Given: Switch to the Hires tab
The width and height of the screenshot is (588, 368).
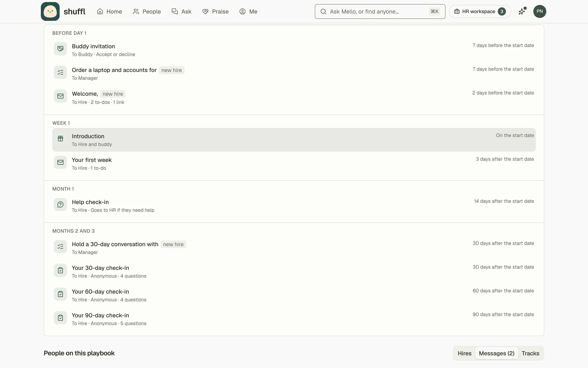Looking at the screenshot, I should coord(464,353).
